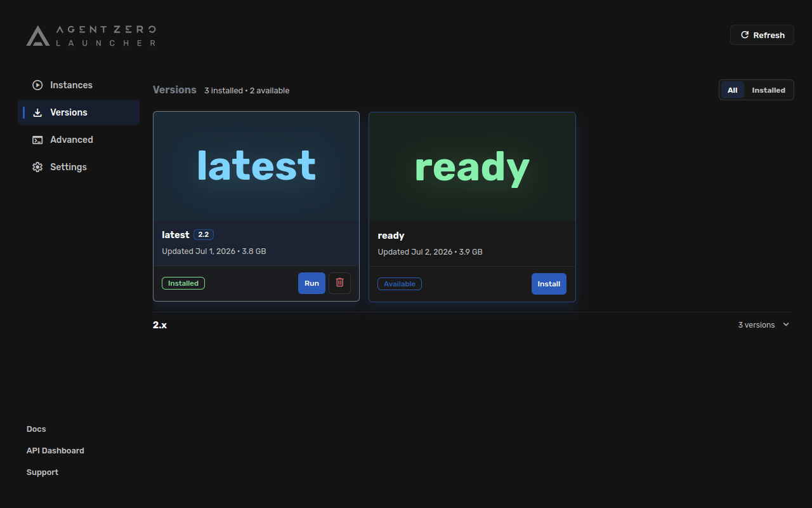Click the Versions download icon
Image resolution: width=812 pixels, height=508 pixels.
click(37, 112)
